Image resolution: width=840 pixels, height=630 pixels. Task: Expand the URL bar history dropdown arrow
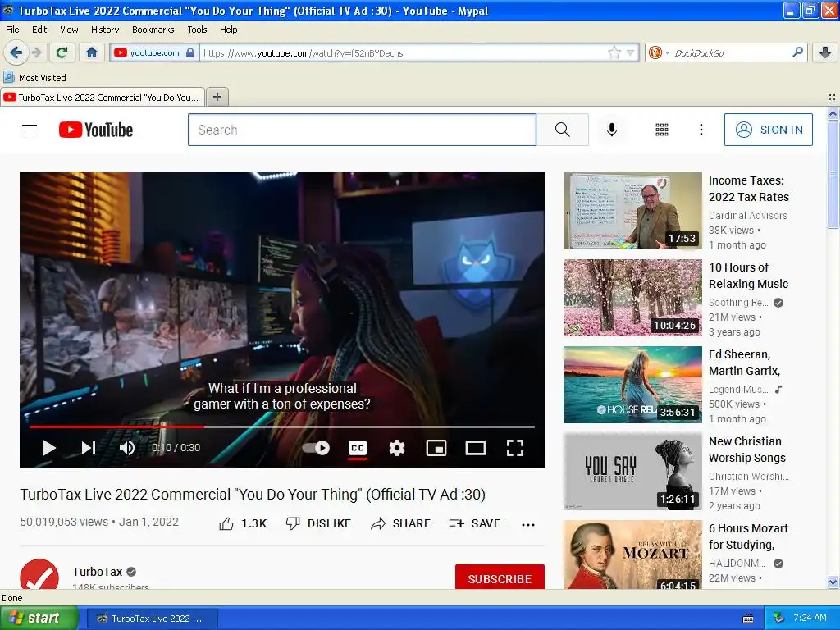click(x=630, y=52)
